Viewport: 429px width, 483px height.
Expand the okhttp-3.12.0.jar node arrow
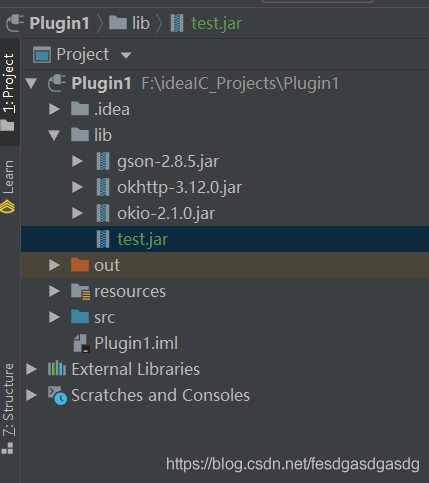pyautogui.click(x=77, y=187)
